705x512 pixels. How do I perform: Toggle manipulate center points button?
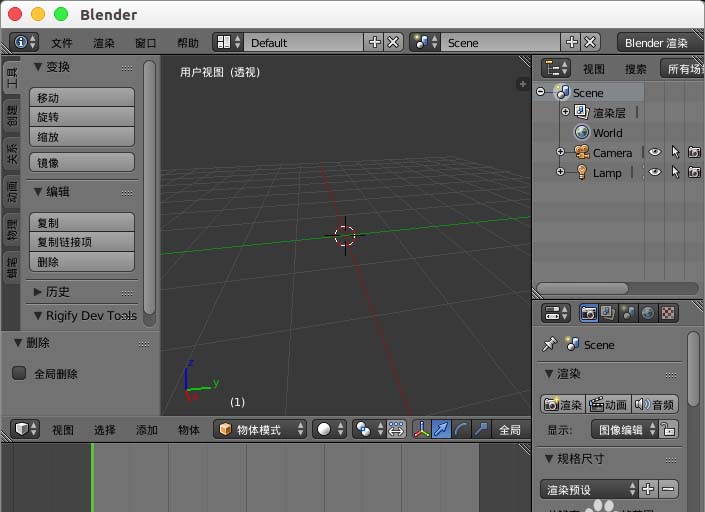pyautogui.click(x=396, y=429)
